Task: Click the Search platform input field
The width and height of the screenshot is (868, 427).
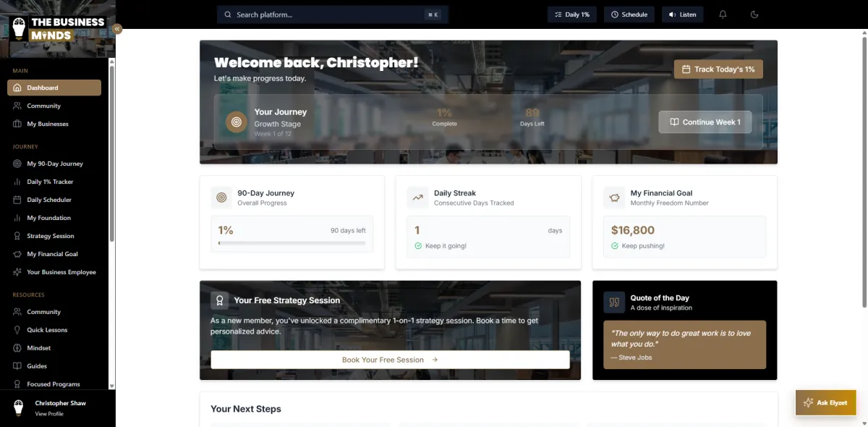Action: 333,14
